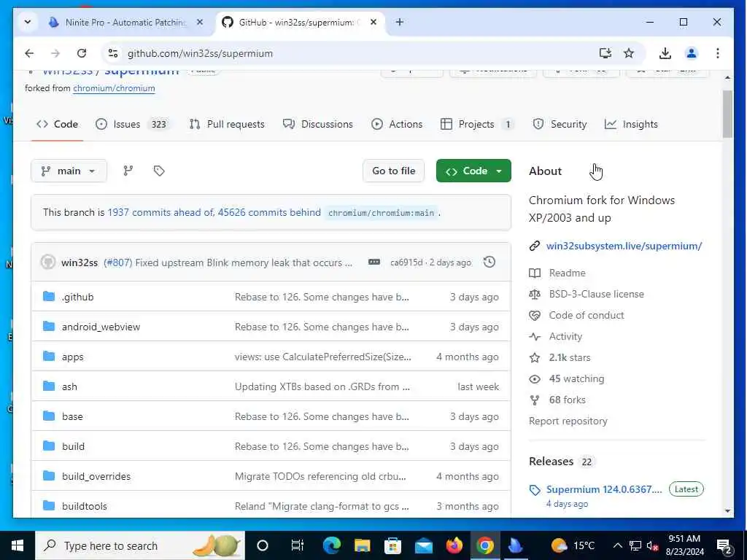The width and height of the screenshot is (747, 560).
Task: View the 68 forks link
Action: (x=567, y=400)
